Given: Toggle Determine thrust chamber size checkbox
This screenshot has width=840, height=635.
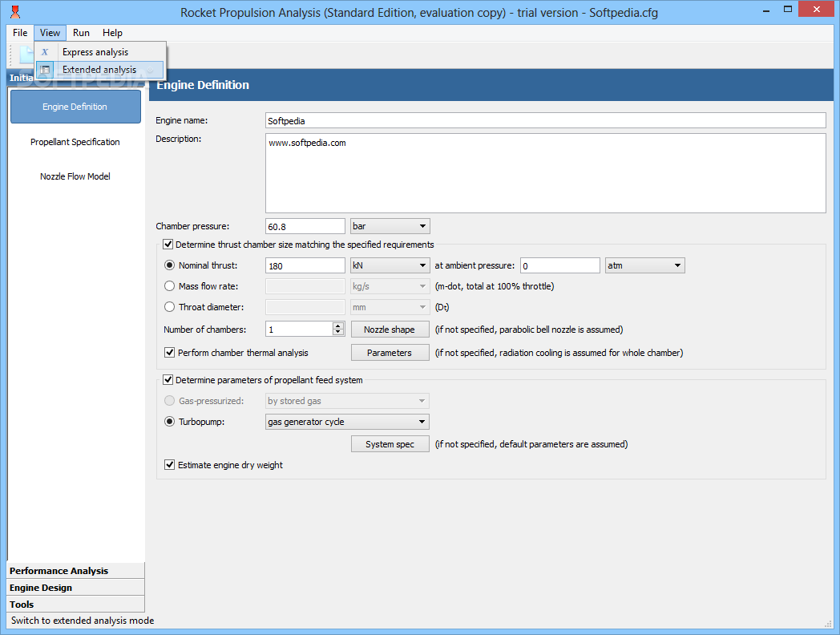Looking at the screenshot, I should [x=168, y=245].
